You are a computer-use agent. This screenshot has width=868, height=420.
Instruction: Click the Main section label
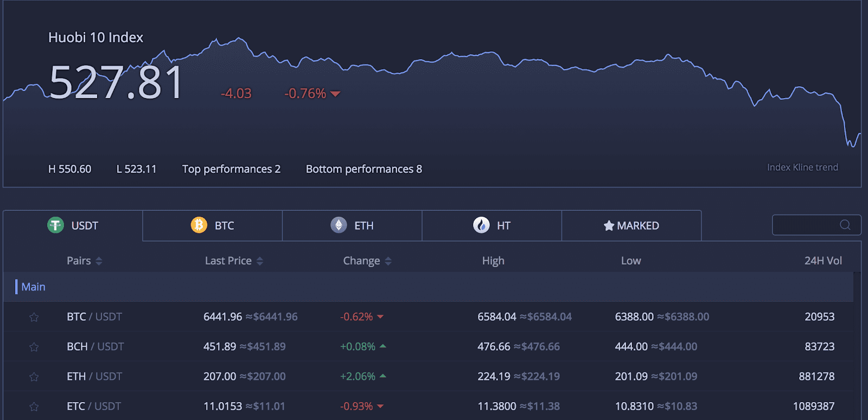(x=33, y=287)
